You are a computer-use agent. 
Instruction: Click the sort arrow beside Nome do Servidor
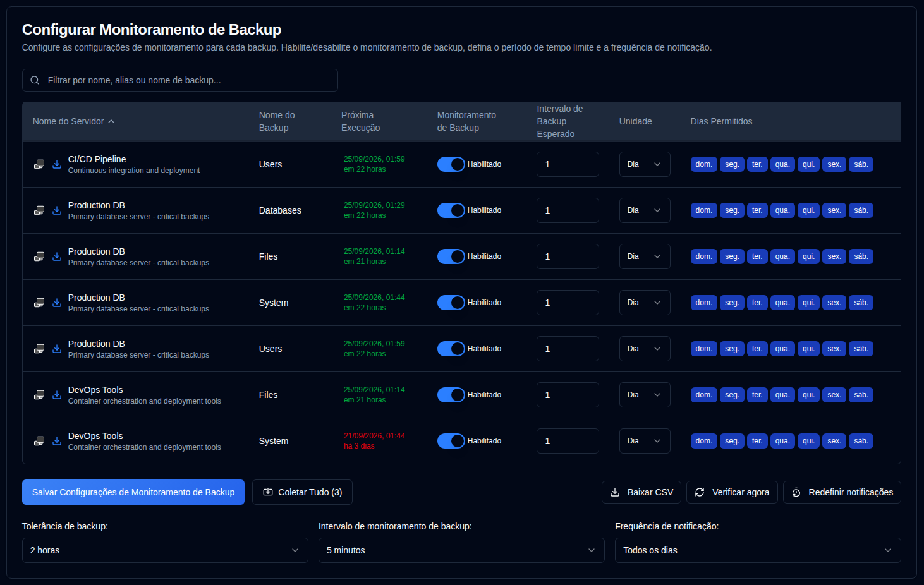point(111,121)
